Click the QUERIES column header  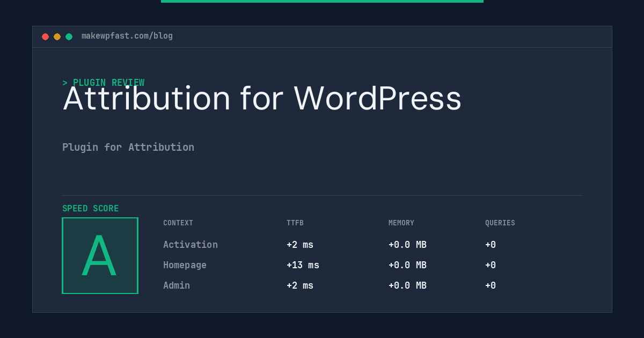pos(500,223)
